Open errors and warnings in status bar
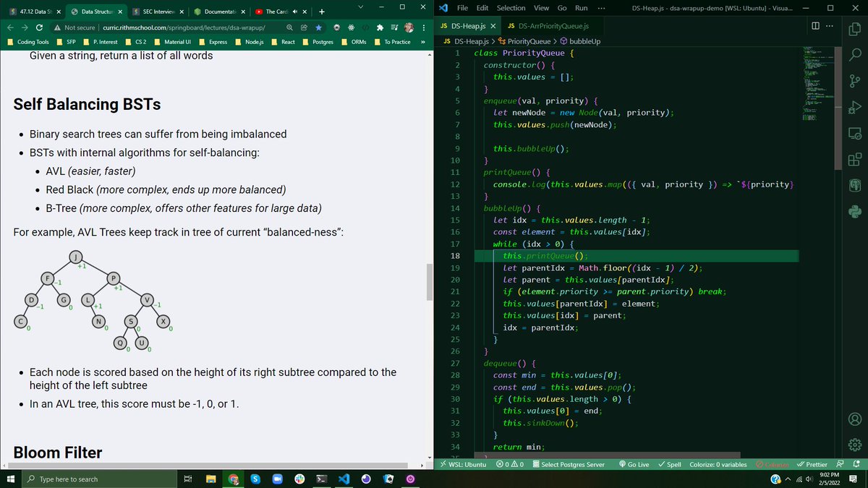The width and height of the screenshot is (868, 488). click(x=510, y=464)
